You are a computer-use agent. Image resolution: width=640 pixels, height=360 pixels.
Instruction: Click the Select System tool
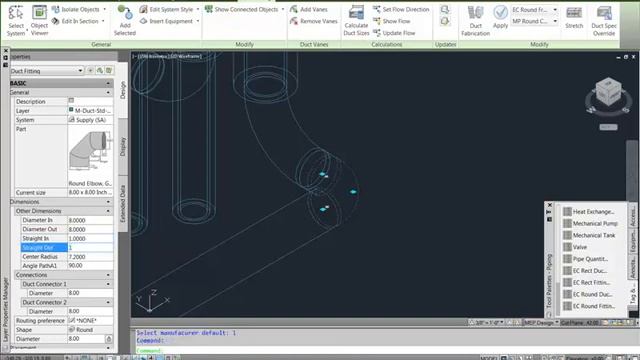tap(16, 20)
